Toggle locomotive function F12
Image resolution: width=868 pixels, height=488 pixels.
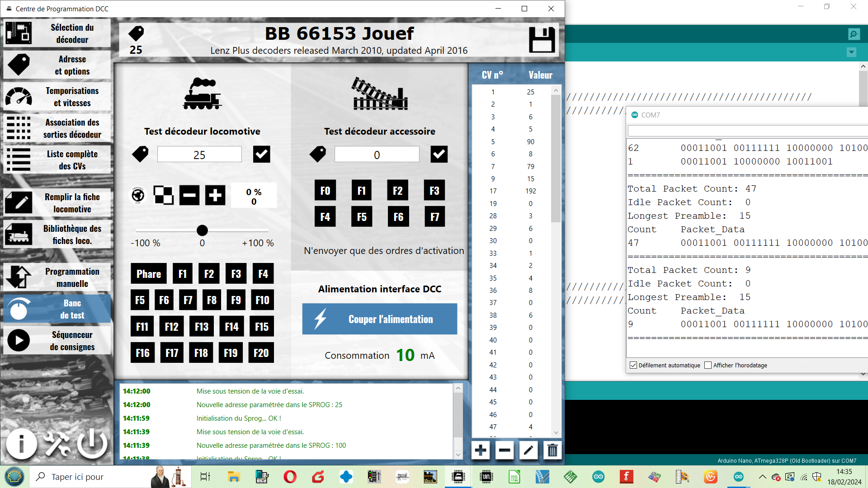click(x=171, y=327)
